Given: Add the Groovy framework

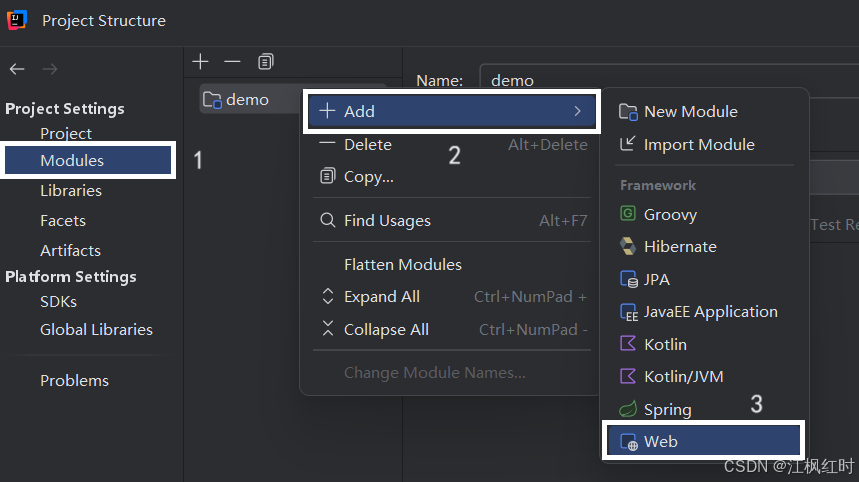Looking at the screenshot, I should 703,214.
